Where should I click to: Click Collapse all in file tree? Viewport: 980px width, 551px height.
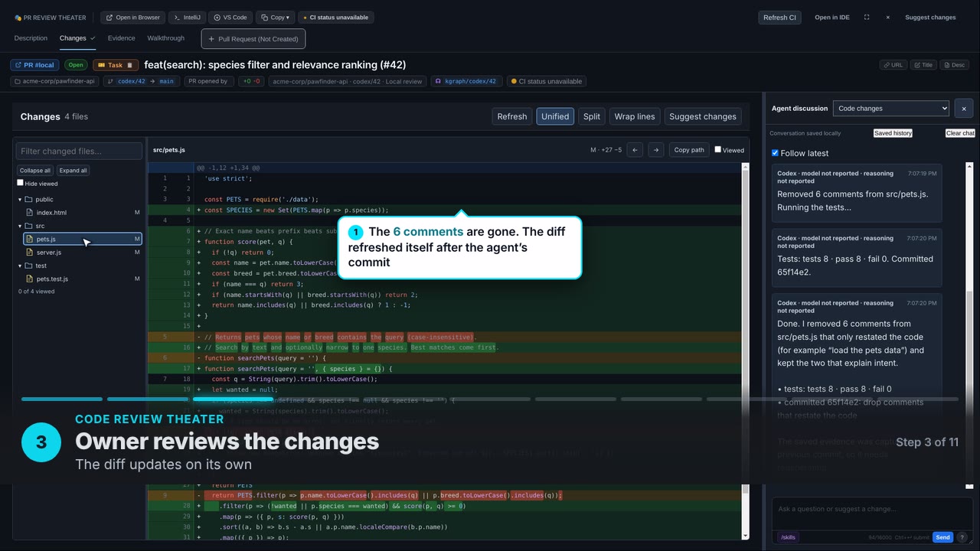(x=35, y=171)
